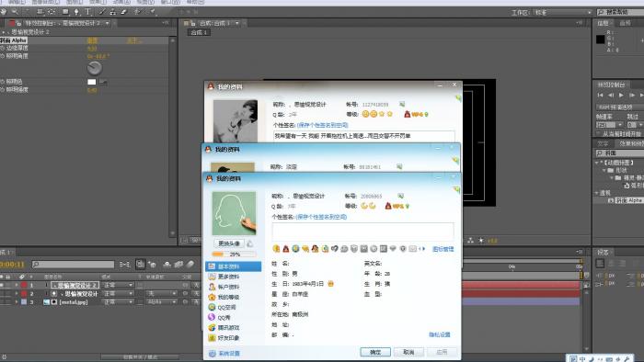644x362 pixels.
Task: Click the timeline layer search field
Action: pos(73,265)
